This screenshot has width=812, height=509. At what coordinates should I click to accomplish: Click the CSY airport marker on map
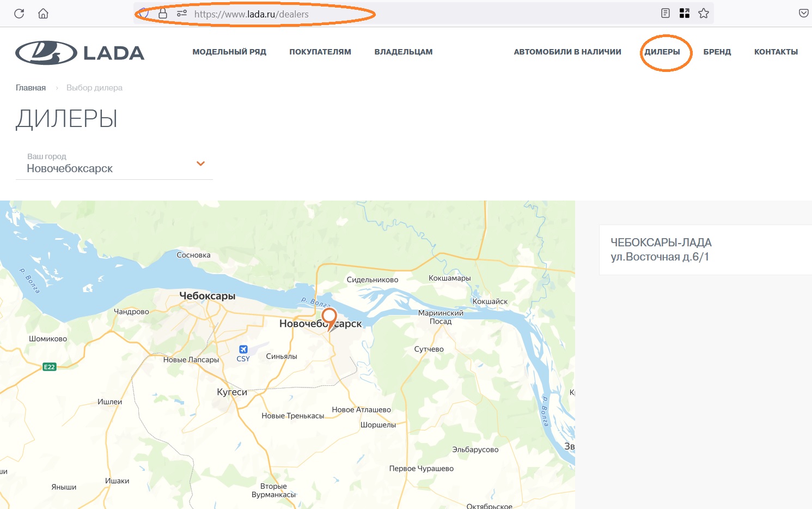pyautogui.click(x=243, y=350)
